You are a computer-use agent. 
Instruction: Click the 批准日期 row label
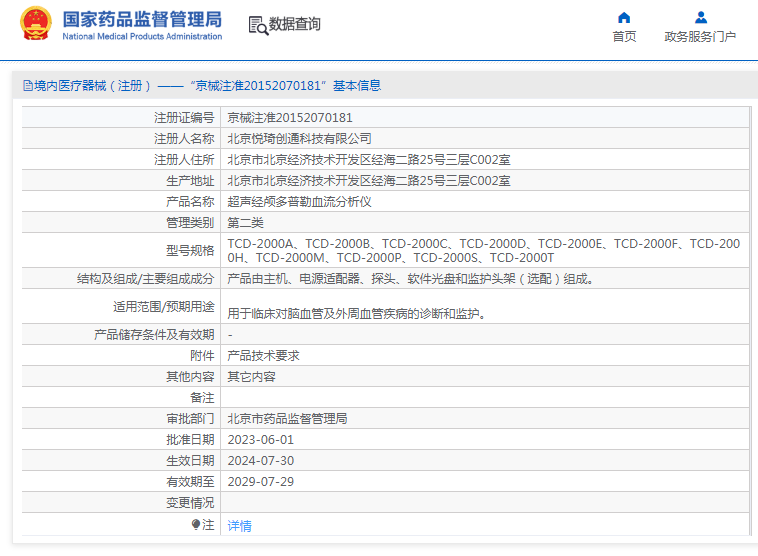(x=190, y=440)
